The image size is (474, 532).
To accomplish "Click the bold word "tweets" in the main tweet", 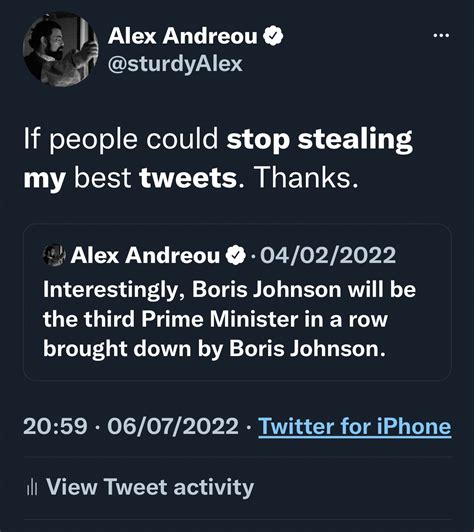I will point(188,178).
